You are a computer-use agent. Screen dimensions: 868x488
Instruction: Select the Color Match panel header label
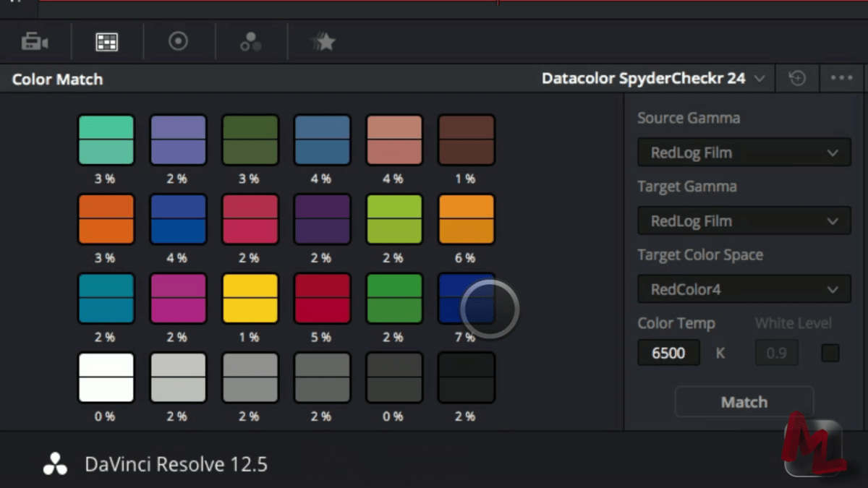[57, 78]
